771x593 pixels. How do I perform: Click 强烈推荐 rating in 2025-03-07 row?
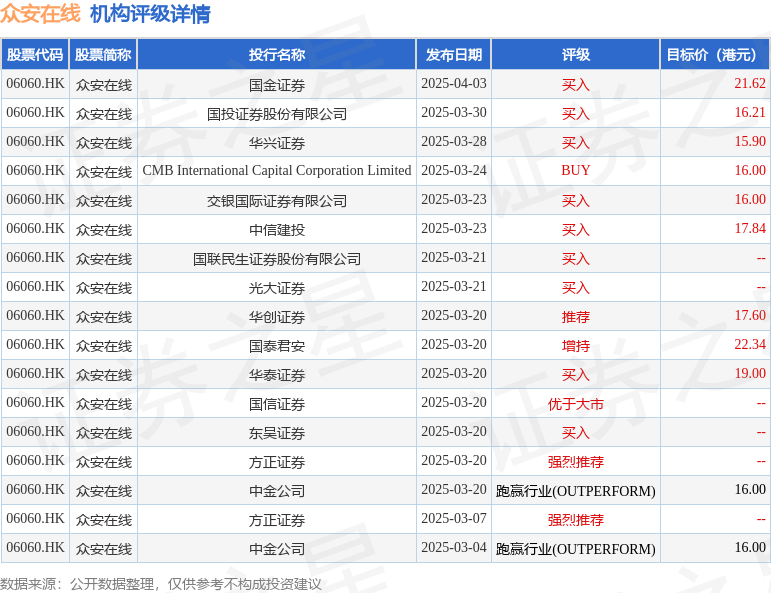pyautogui.click(x=576, y=520)
